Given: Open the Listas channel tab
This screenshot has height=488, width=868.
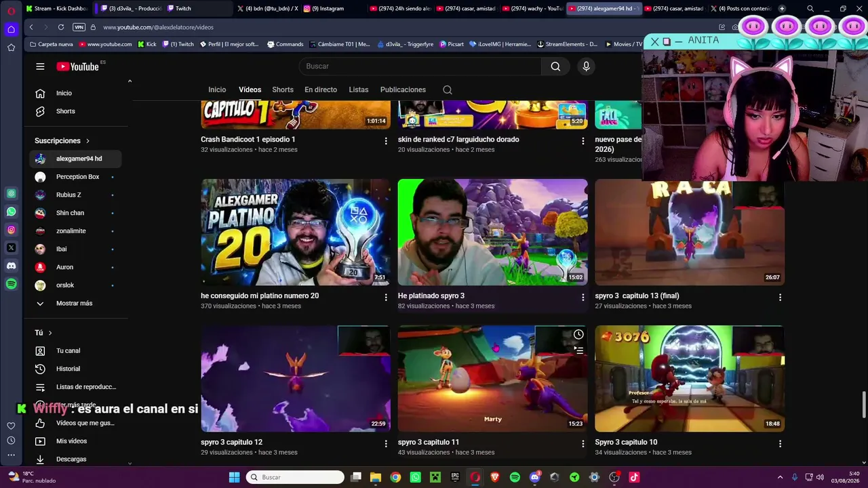Looking at the screenshot, I should coord(359,89).
